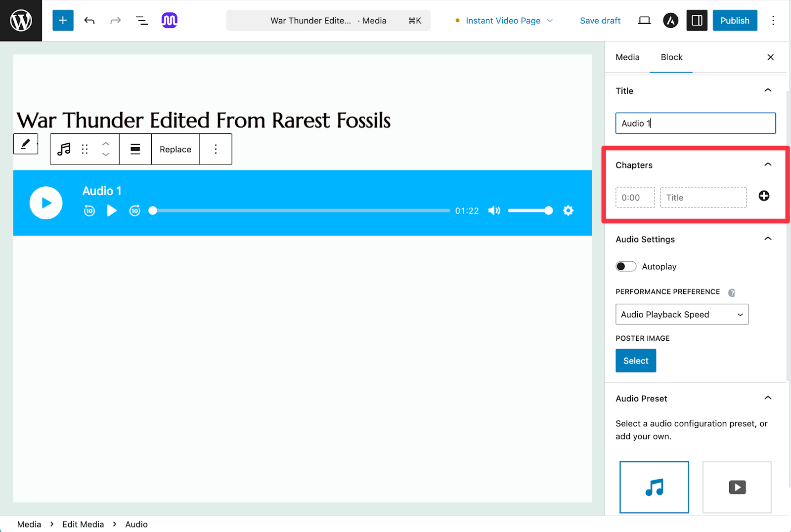
Task: Open the Audio Playback Speed dropdown
Action: click(x=682, y=314)
